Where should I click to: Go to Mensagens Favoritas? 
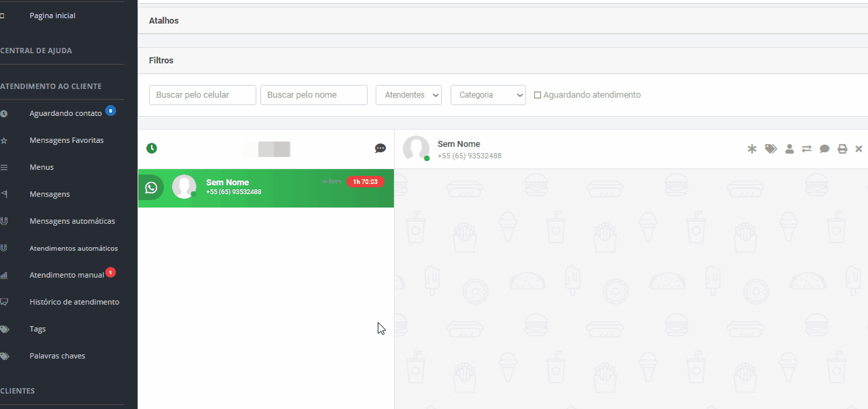[x=66, y=140]
